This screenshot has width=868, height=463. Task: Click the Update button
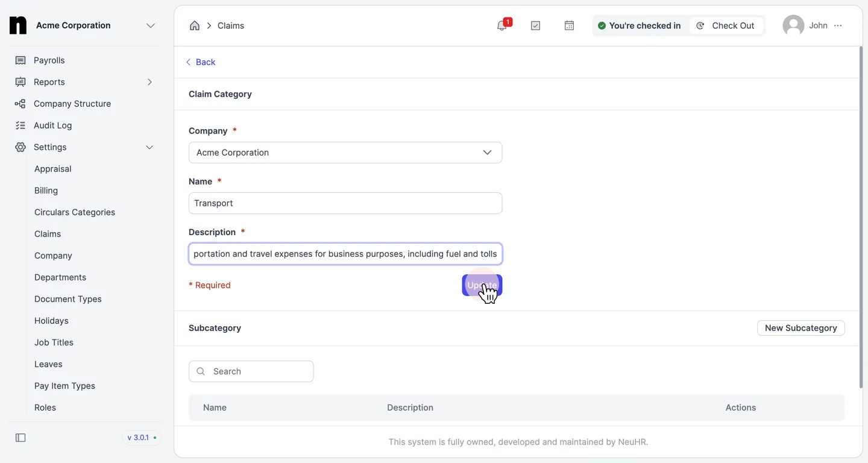[482, 285]
